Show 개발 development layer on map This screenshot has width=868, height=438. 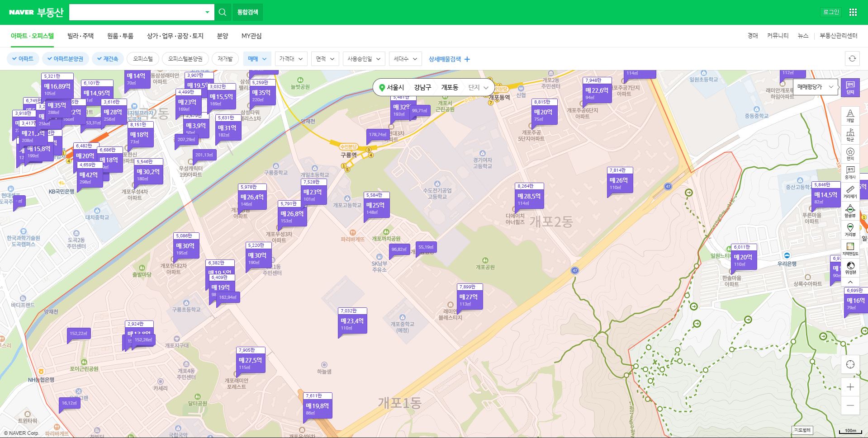coord(850,116)
